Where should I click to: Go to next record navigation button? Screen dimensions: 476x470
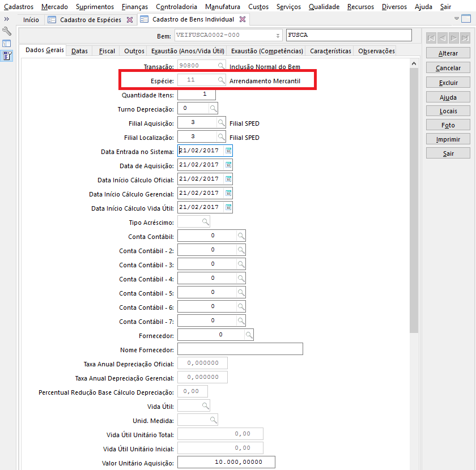coord(454,39)
